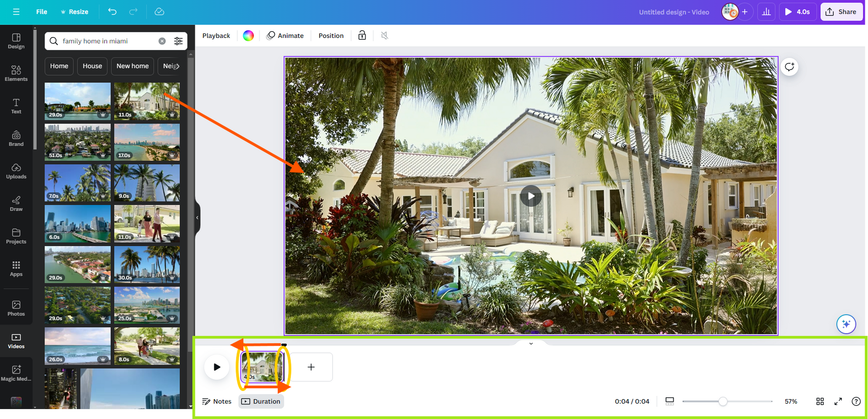Open the Elements sidebar panel
868x419 pixels.
16,73
